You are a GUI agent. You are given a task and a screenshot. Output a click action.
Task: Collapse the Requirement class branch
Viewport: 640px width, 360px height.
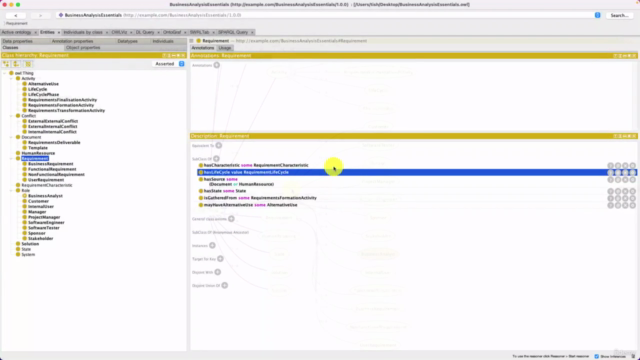click(x=11, y=158)
